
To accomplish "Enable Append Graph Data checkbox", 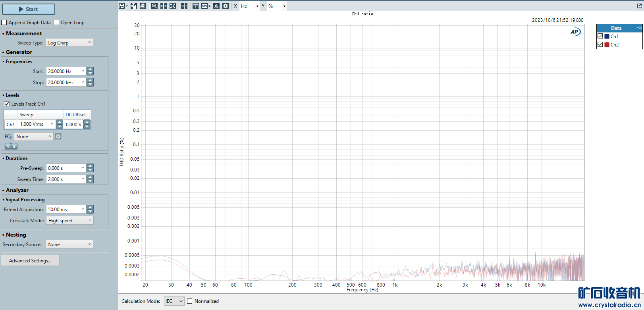I will pyautogui.click(x=4, y=23).
